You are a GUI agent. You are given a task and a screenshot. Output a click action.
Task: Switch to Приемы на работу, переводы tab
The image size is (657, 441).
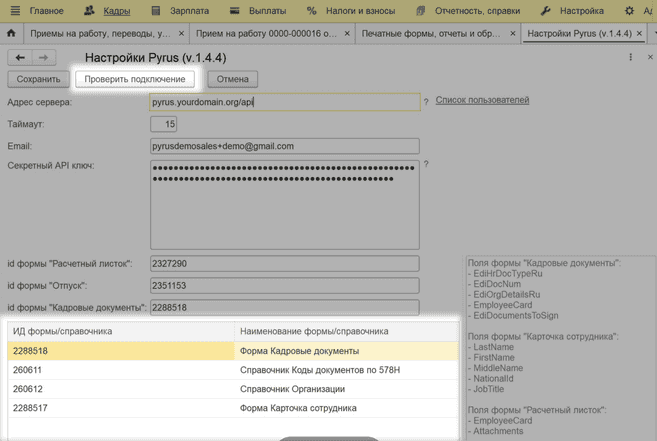(x=100, y=33)
